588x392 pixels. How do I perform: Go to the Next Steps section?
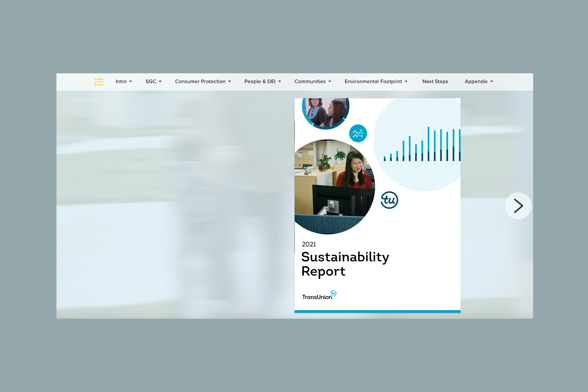click(435, 82)
